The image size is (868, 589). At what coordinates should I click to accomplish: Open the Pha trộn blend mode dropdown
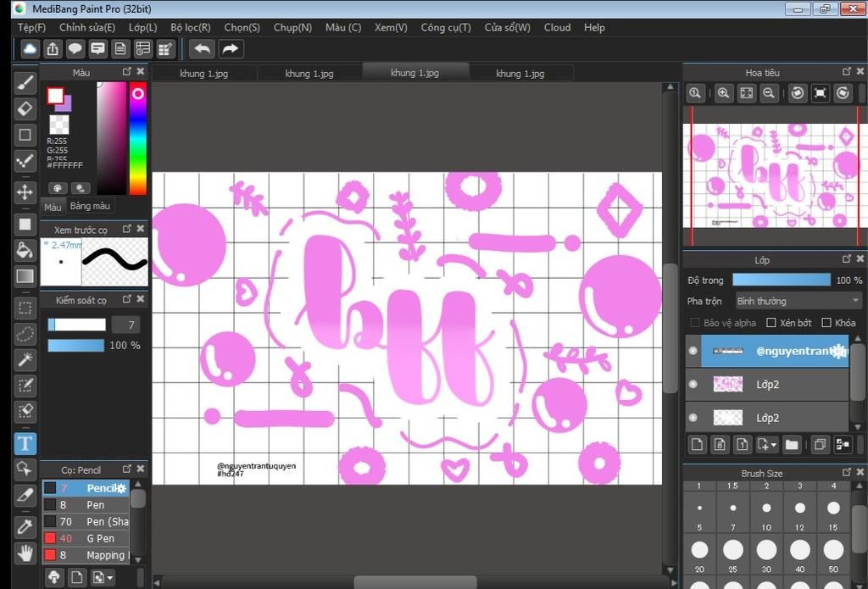pyautogui.click(x=798, y=301)
